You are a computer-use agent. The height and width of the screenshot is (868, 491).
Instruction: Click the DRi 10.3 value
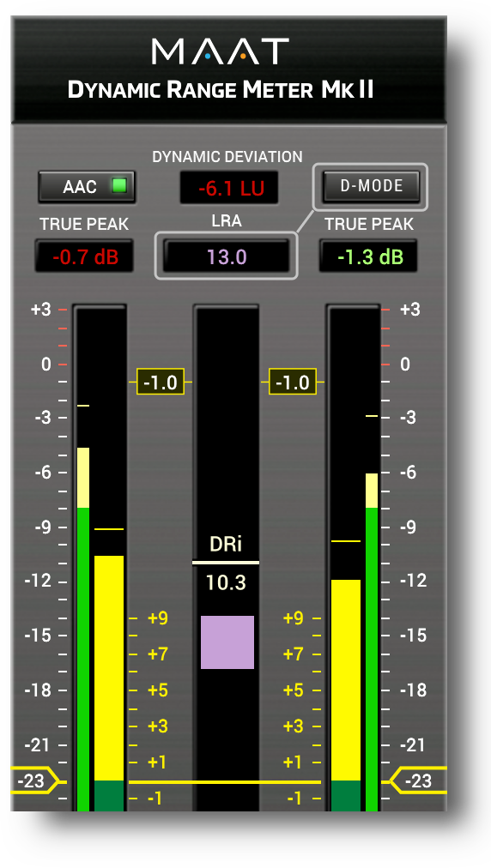click(x=226, y=582)
